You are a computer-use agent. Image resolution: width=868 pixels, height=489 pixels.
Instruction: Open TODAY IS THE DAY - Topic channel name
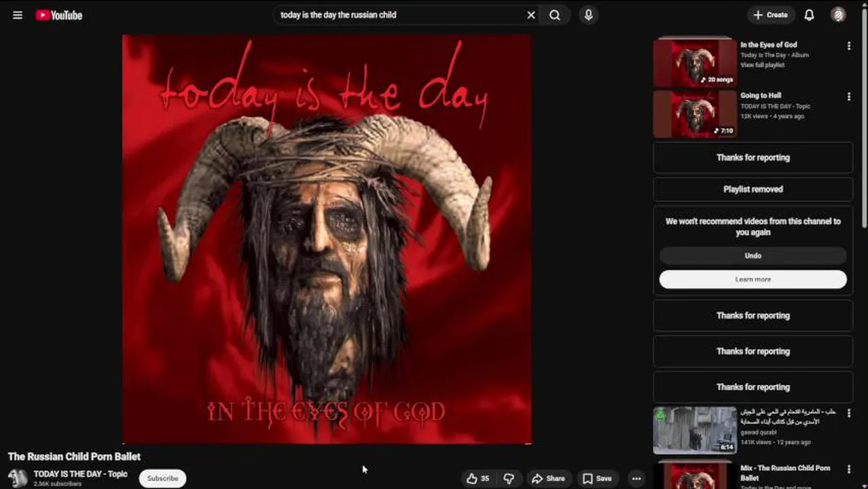click(x=80, y=474)
